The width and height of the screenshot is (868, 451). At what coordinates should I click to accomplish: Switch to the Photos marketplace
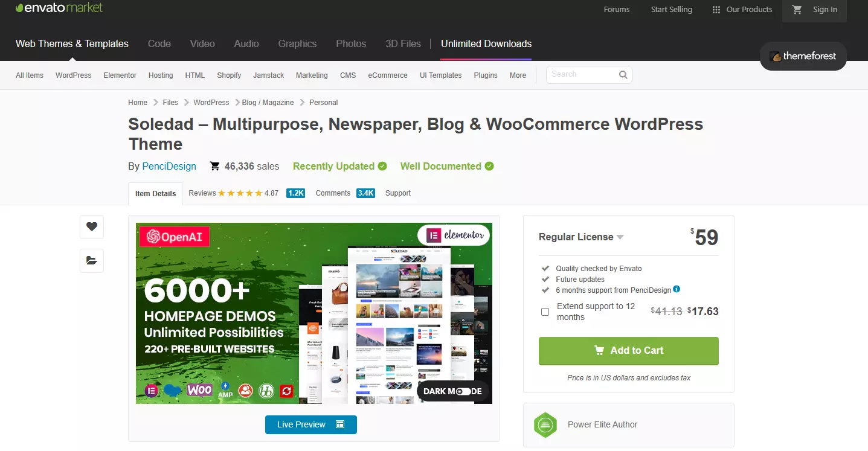coord(351,43)
